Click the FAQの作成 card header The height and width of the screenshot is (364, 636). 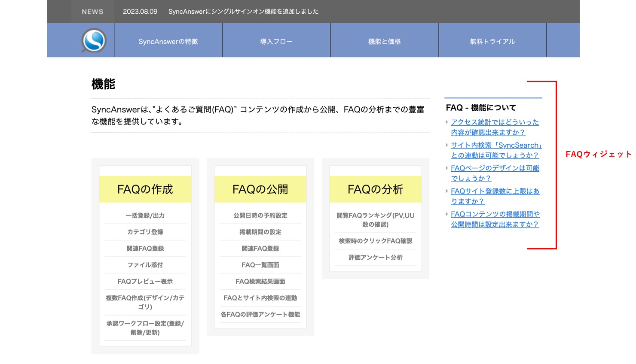[145, 189]
